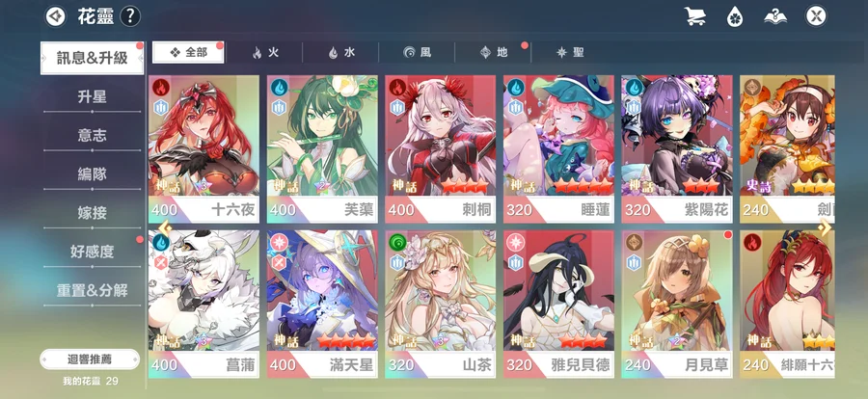Close the screen with the X icon
The image size is (868, 399).
click(x=816, y=16)
